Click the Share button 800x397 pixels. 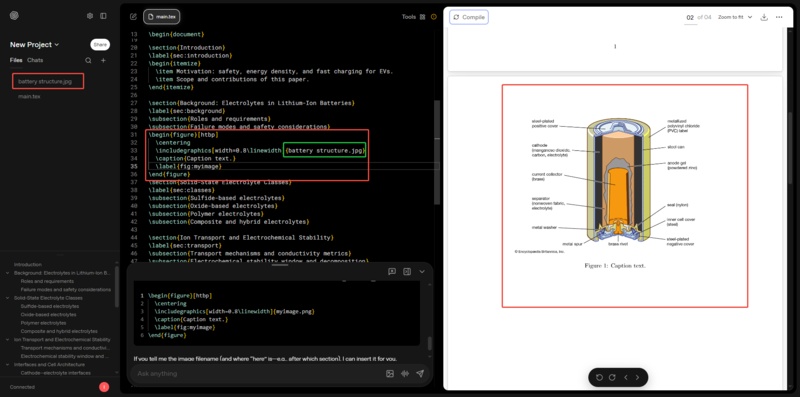coord(100,45)
